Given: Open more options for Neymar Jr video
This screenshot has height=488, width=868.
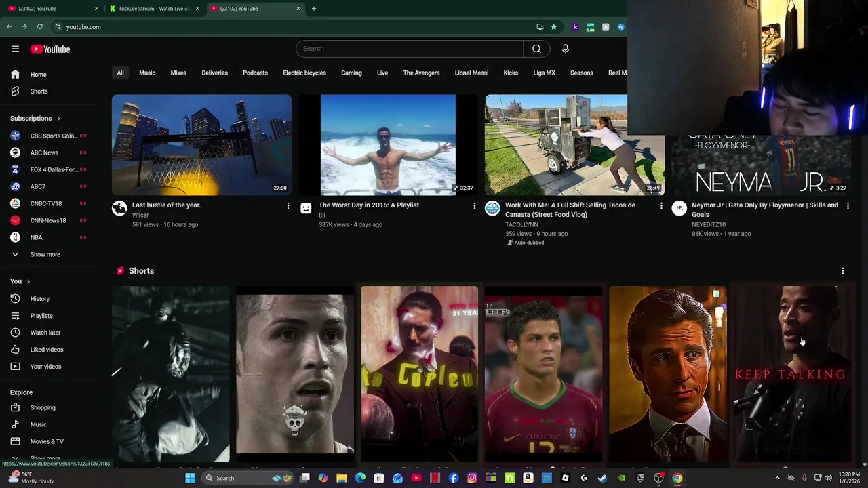Looking at the screenshot, I should [x=848, y=205].
